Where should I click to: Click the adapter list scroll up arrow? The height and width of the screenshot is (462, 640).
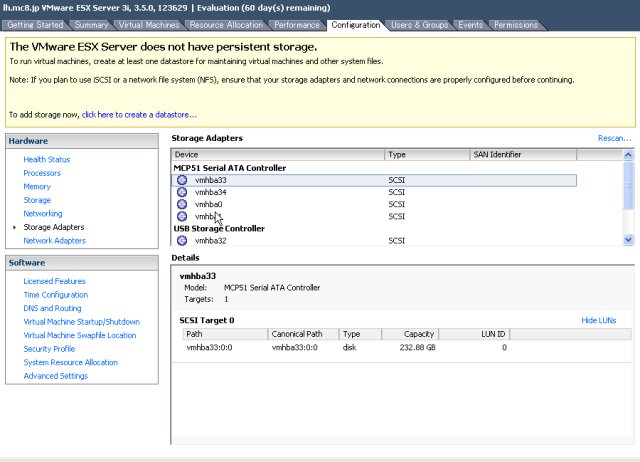[x=628, y=155]
